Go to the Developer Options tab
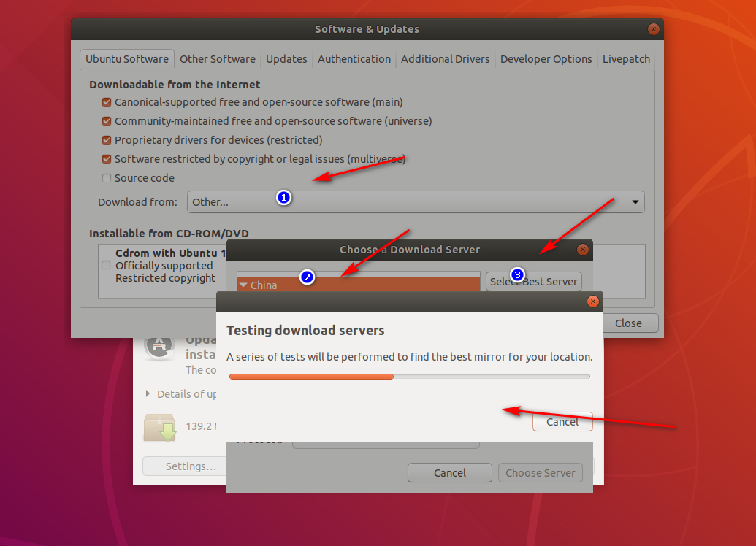Screen dimensions: 756x546 546,59
